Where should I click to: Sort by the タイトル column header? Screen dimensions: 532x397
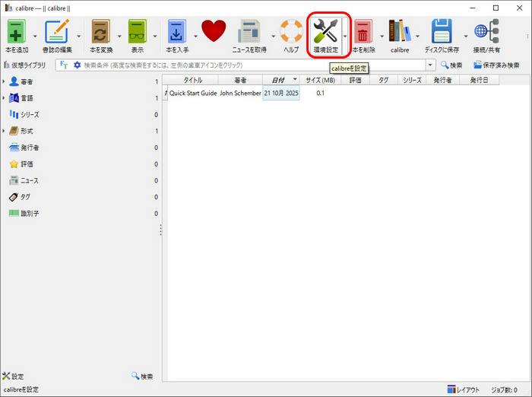click(192, 80)
